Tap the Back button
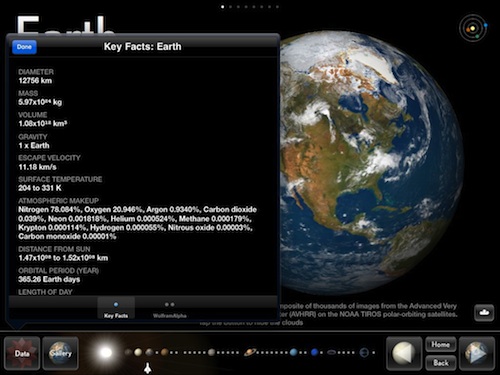The width and height of the screenshot is (500, 375). click(x=441, y=363)
